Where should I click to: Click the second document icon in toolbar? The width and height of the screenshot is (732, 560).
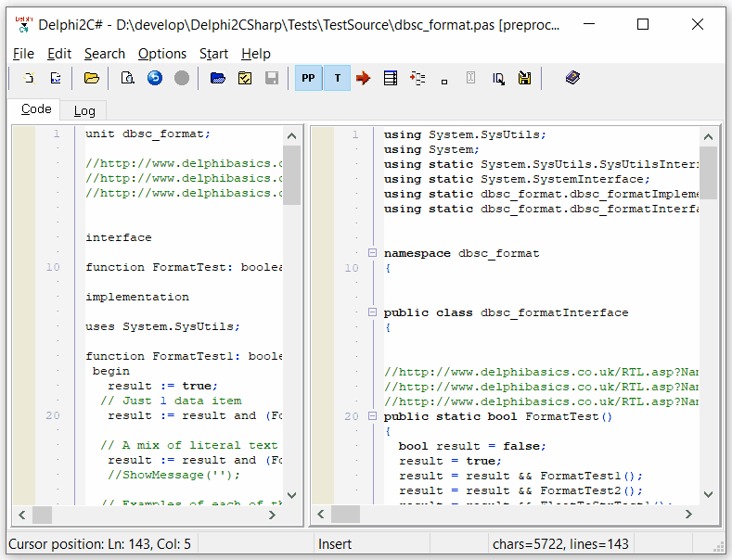pos(56,78)
